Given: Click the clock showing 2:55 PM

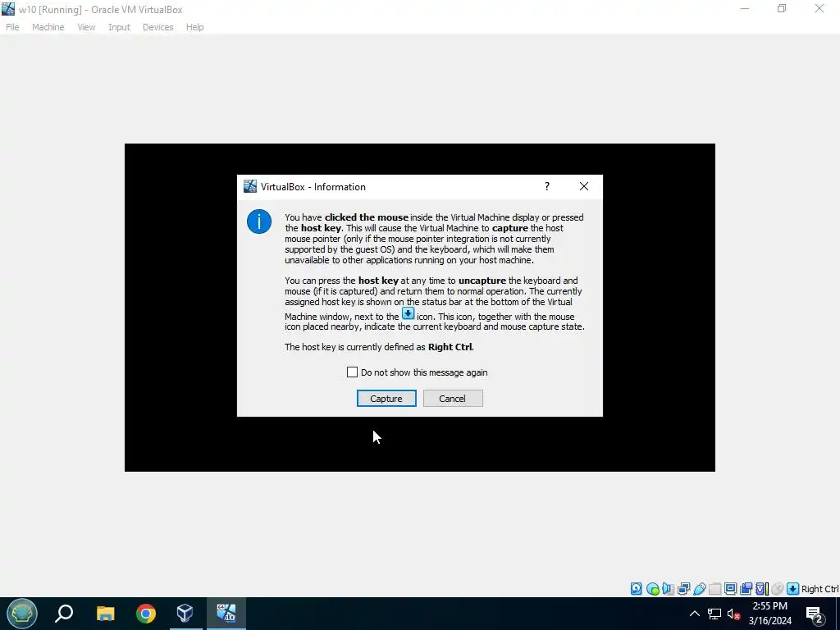Looking at the screenshot, I should point(769,606).
